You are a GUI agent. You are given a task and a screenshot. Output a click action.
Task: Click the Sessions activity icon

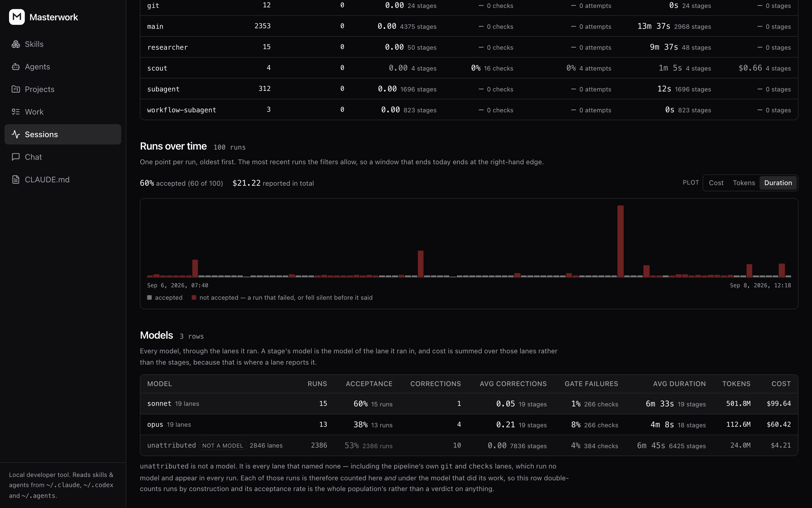pyautogui.click(x=16, y=134)
